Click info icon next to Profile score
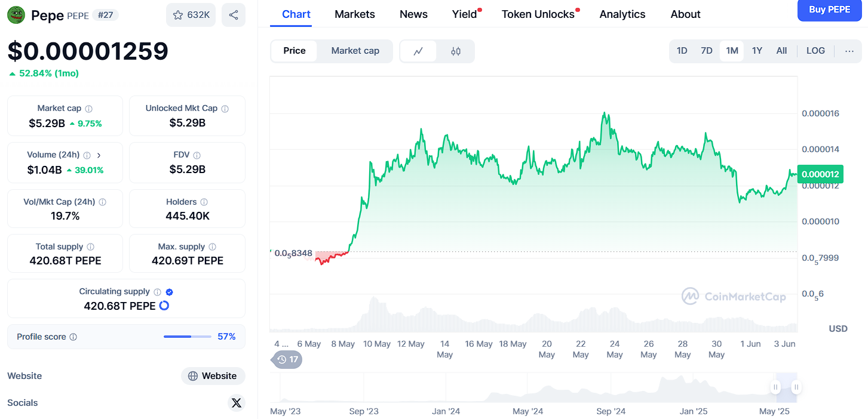 tap(73, 337)
